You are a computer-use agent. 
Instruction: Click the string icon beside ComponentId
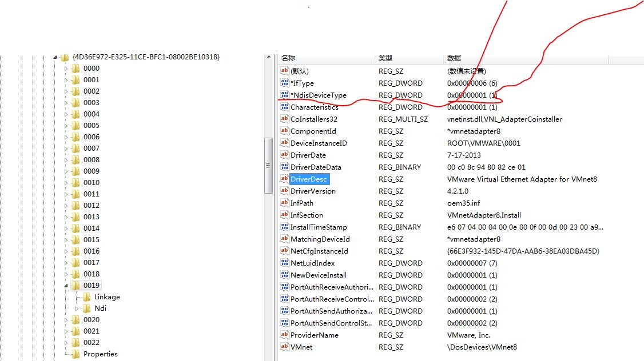(285, 131)
